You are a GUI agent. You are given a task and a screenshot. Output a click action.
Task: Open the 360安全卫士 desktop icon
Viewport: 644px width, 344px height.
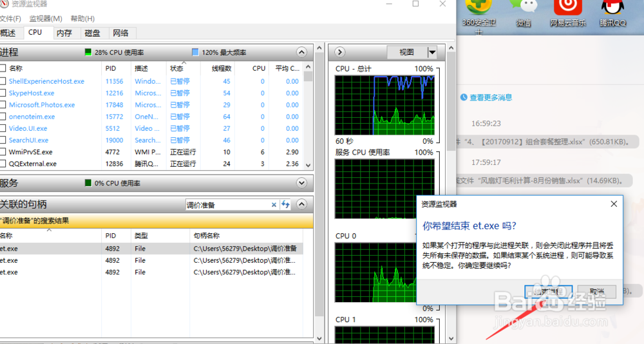(x=479, y=17)
